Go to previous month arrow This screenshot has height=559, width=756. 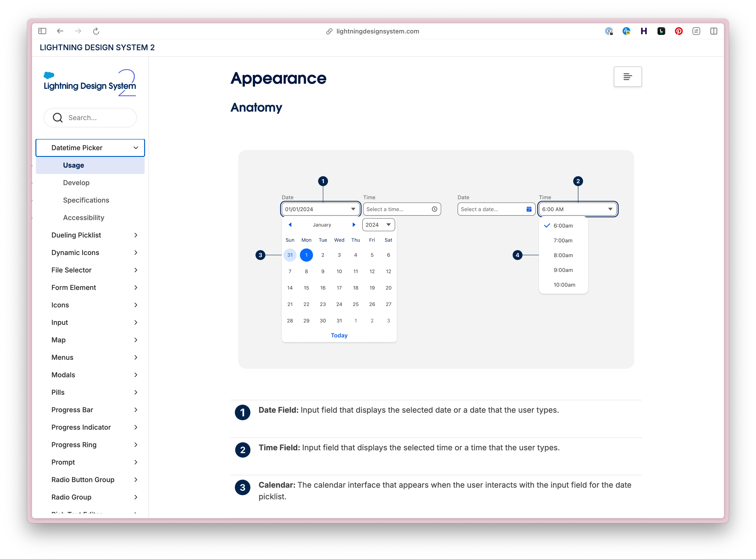pyautogui.click(x=290, y=225)
